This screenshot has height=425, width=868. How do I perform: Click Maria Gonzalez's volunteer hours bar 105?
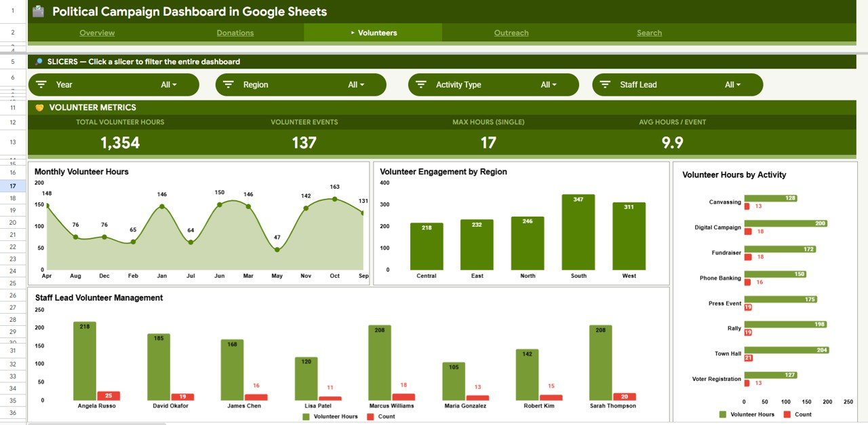point(454,382)
